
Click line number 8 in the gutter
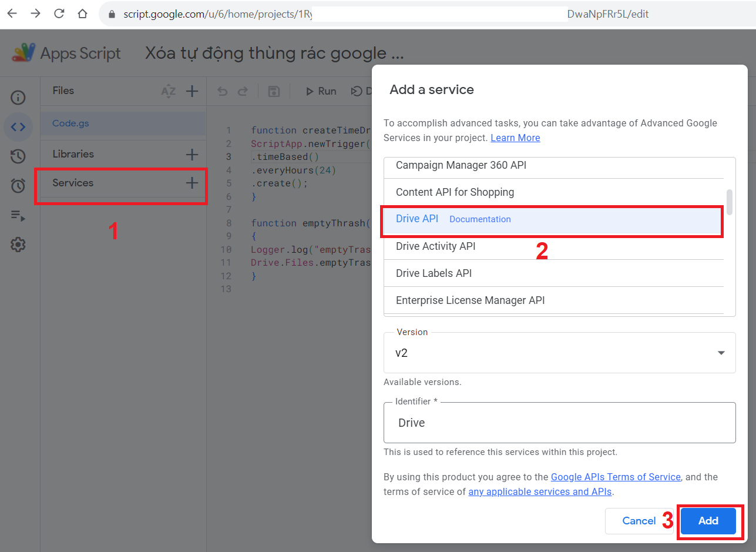229,223
